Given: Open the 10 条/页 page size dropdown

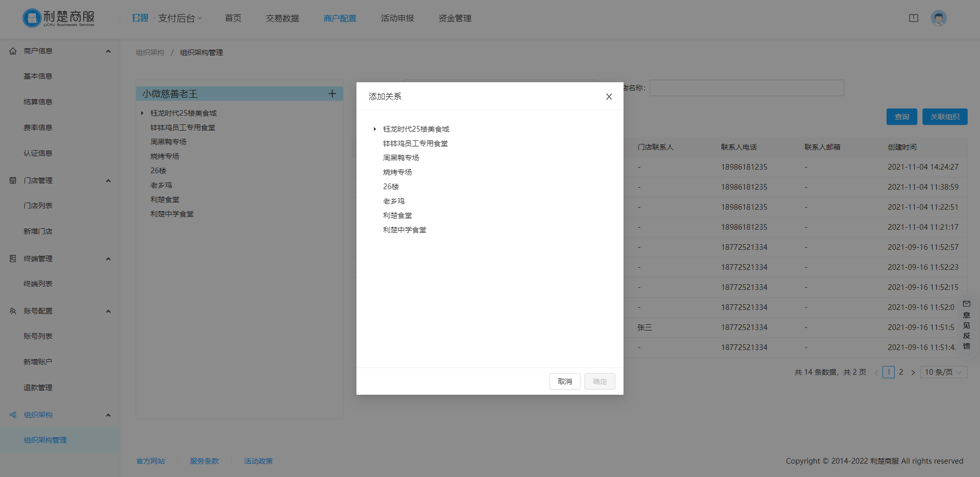Looking at the screenshot, I should 944,372.
